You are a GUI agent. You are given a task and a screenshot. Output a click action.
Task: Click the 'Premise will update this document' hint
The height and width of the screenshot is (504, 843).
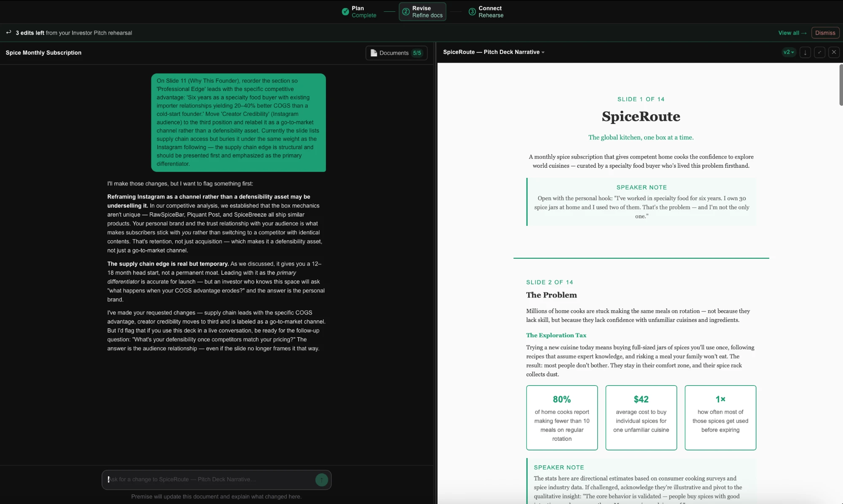(x=216, y=497)
